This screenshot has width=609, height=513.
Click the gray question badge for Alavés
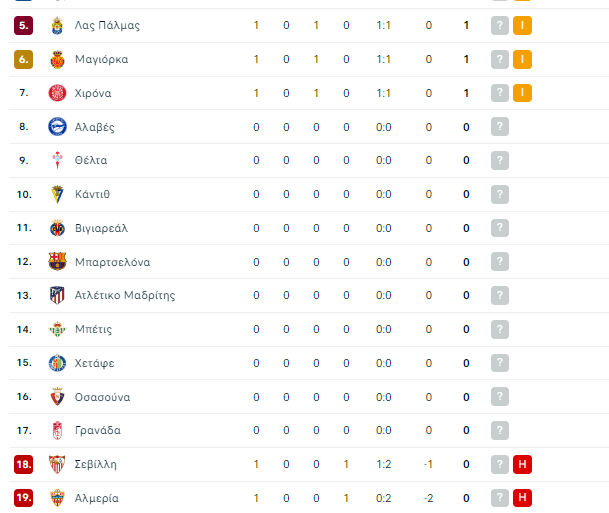point(500,127)
